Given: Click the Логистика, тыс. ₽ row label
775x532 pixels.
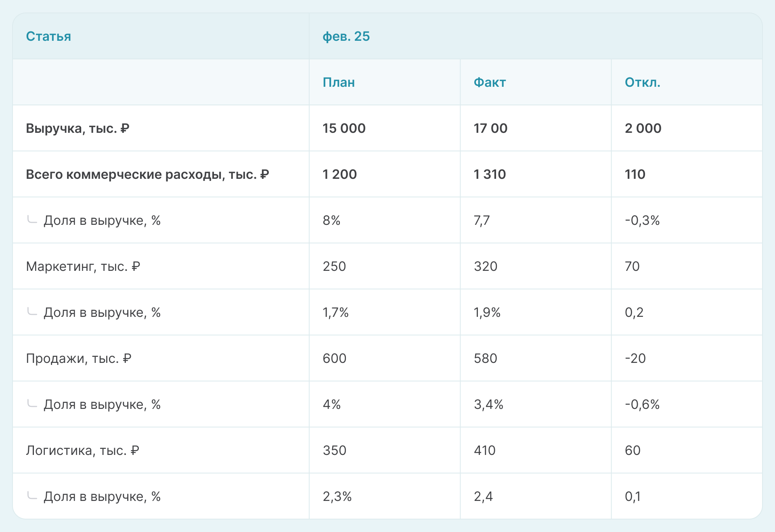Looking at the screenshot, I should click(x=82, y=450).
